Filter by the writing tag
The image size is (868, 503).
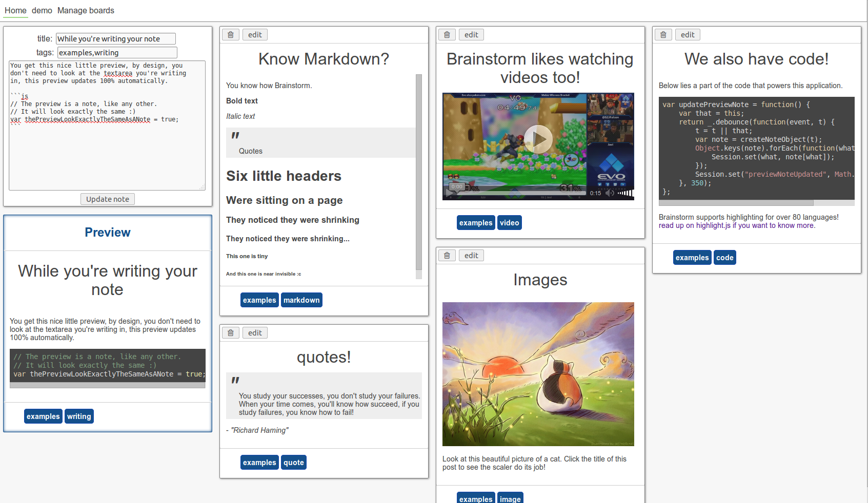click(79, 416)
